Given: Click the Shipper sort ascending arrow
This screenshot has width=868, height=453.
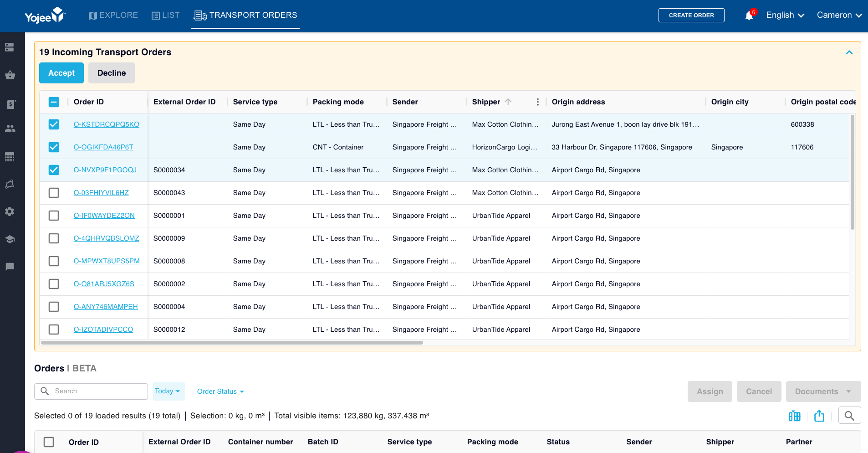Looking at the screenshot, I should pyautogui.click(x=508, y=102).
